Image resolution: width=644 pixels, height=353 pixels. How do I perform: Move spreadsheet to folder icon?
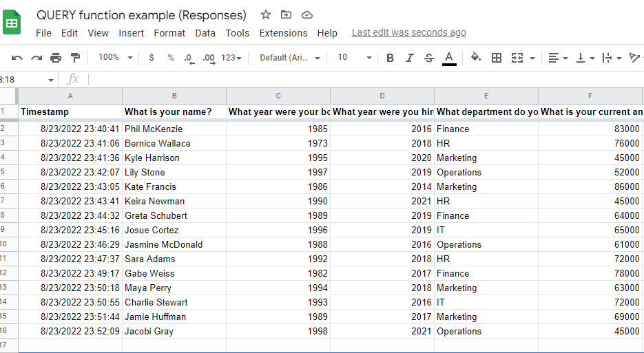pos(286,15)
